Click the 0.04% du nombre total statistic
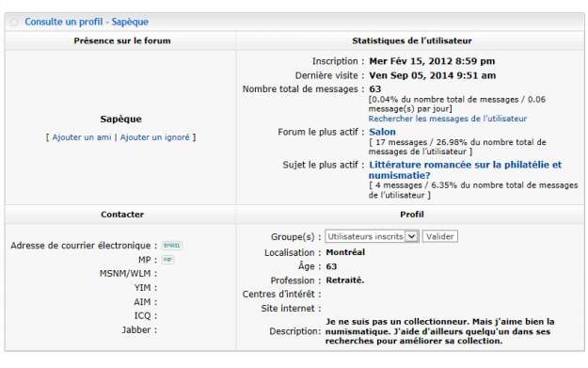Image resolution: width=588 pixels, height=368 pixels. tap(457, 104)
